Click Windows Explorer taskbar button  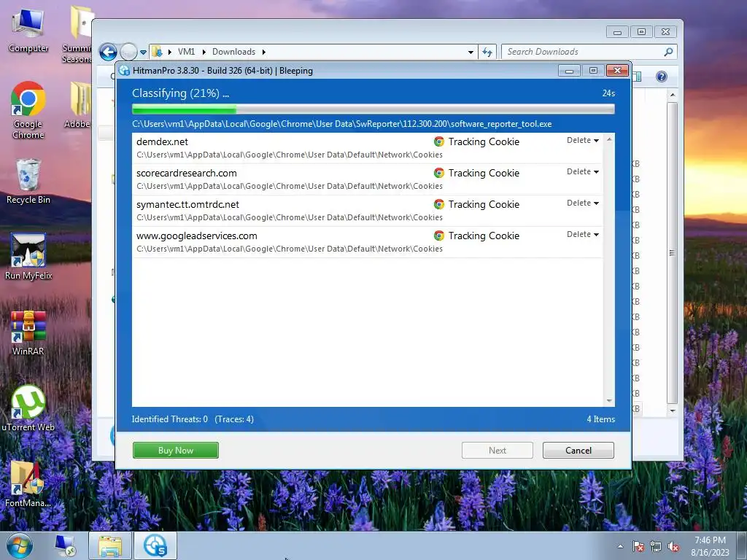click(x=110, y=545)
